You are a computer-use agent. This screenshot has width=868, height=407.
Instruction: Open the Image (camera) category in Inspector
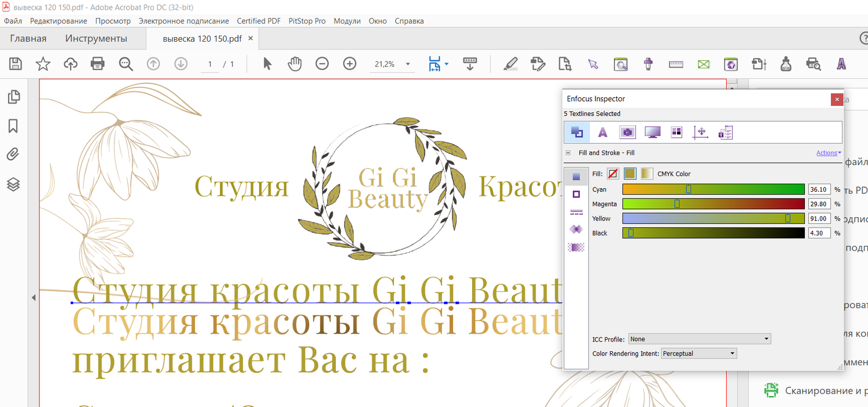pos(627,133)
